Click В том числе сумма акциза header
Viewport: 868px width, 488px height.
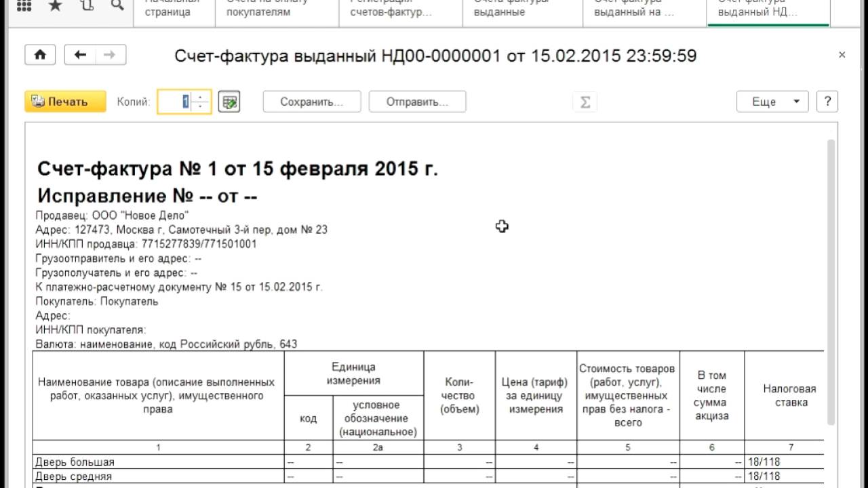[x=712, y=396]
